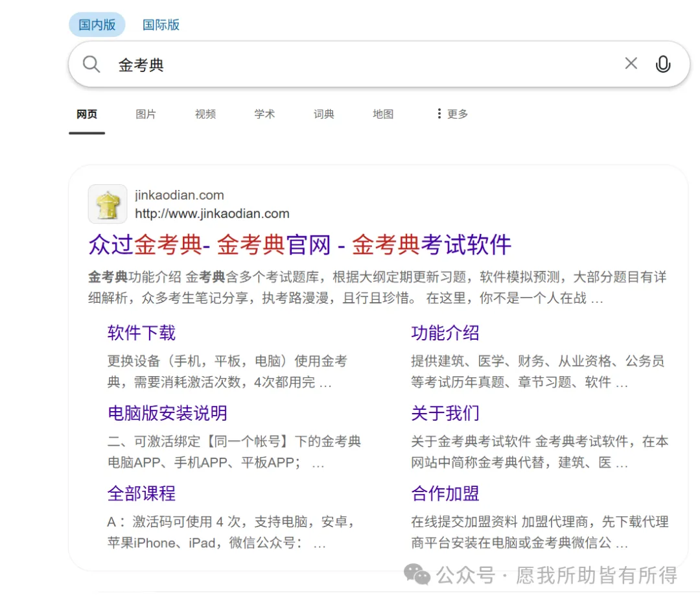Open the 学术 results tab
700x603 pixels.
[264, 114]
